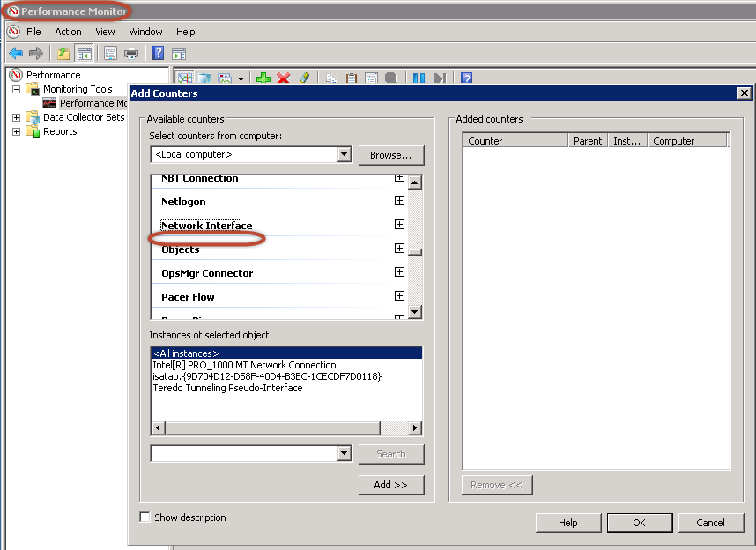Click the instance search input field
This screenshot has width=756, height=550.
(x=244, y=454)
